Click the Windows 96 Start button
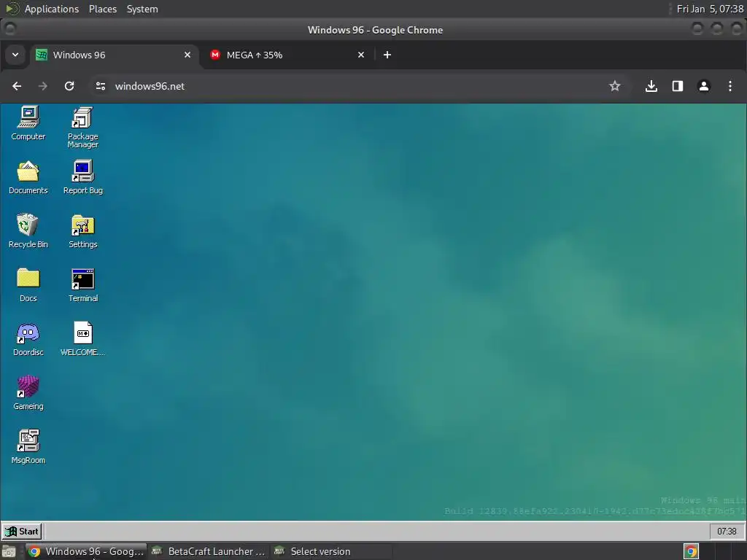Screen dimensions: 747x560 (x=22, y=531)
